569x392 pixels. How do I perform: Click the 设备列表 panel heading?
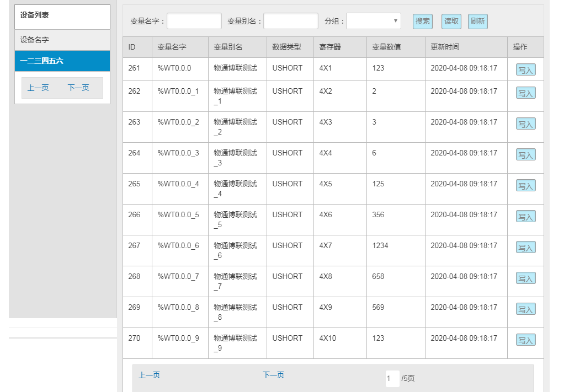click(34, 15)
